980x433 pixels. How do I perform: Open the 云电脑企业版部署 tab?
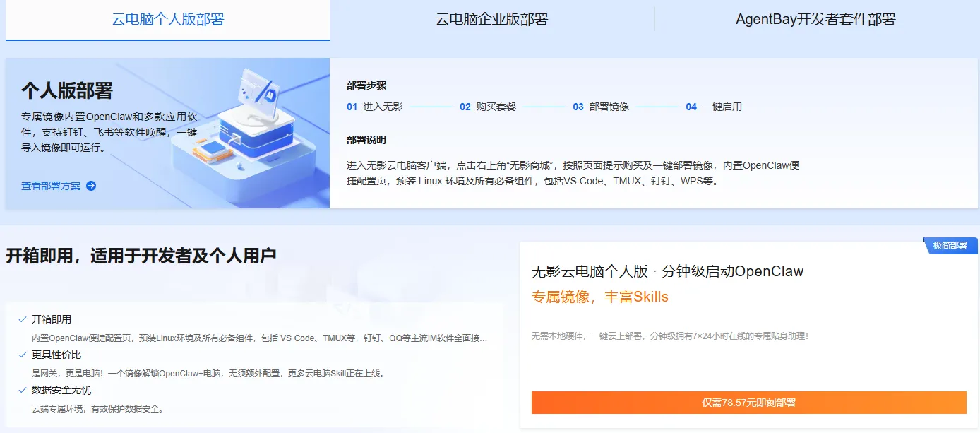click(491, 20)
